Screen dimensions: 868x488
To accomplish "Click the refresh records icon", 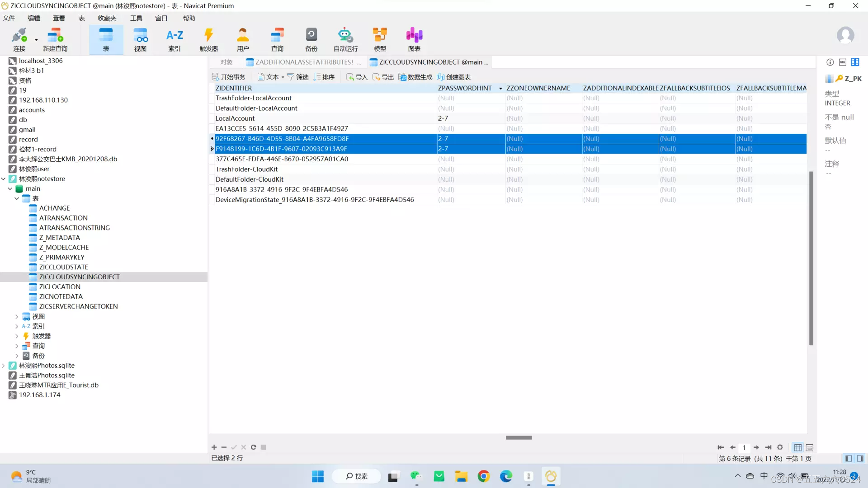I will 254,447.
